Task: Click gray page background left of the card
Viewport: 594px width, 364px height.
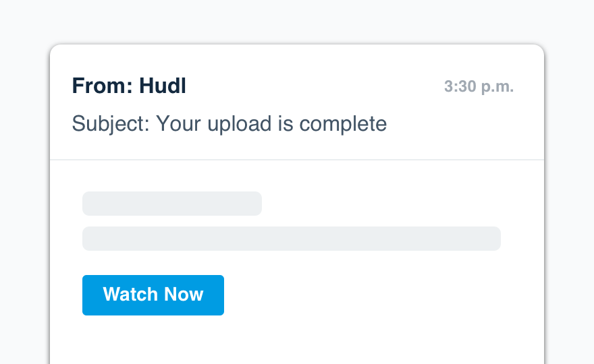Action: 24,202
